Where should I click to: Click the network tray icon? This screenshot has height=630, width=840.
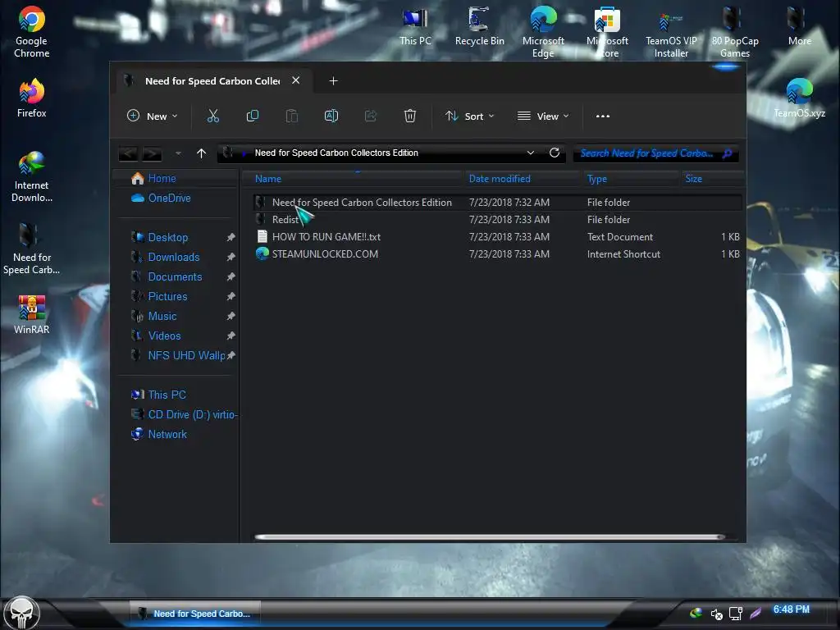point(736,614)
